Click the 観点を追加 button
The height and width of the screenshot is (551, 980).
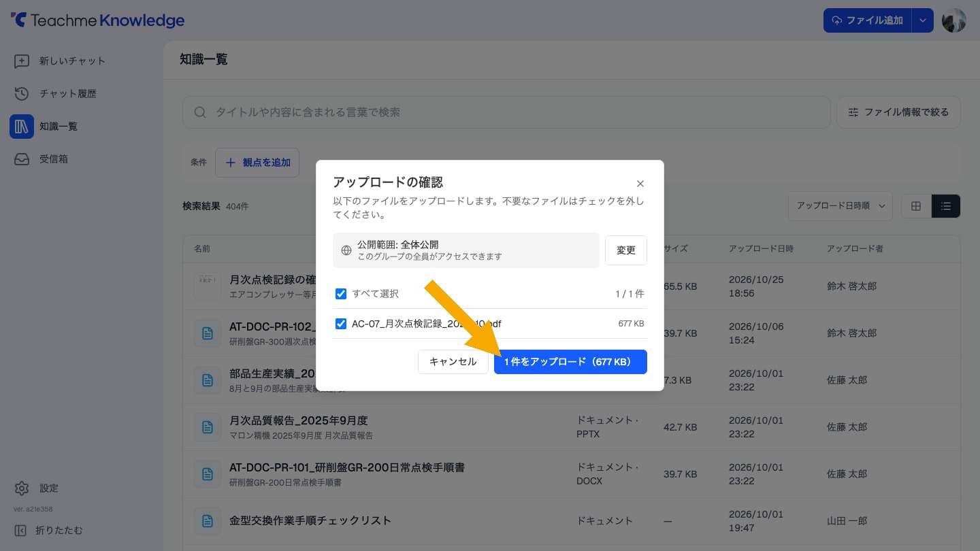[257, 163]
